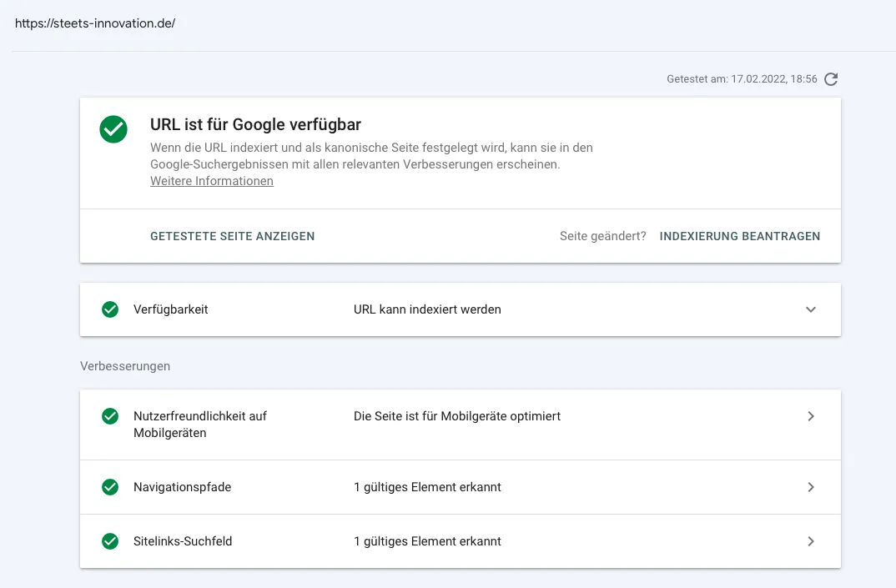Click the 'Getestet am' timestamp text

742,79
